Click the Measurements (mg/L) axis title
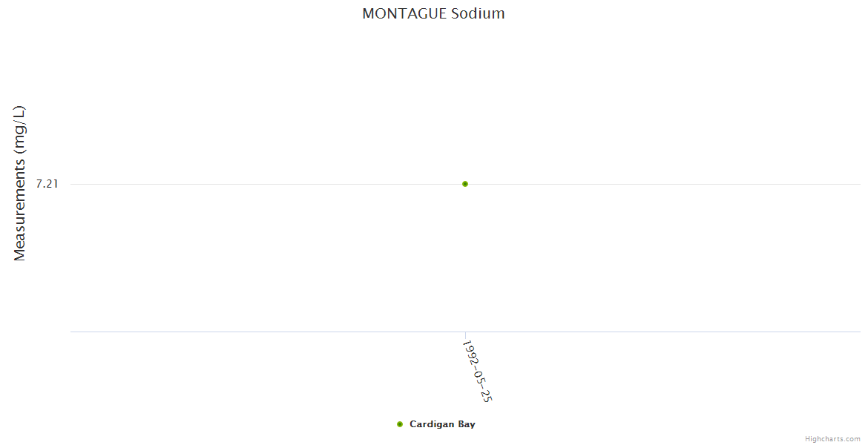The image size is (868, 445). 20,183
